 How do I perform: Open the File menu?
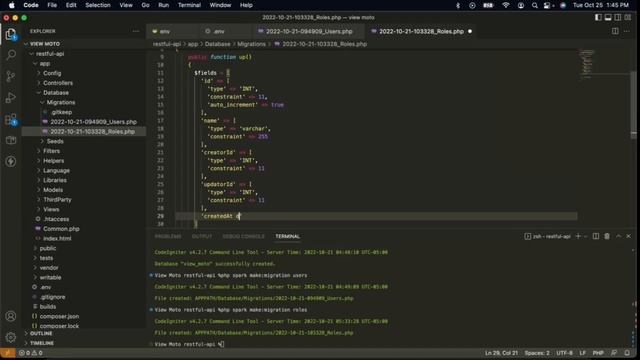point(52,5)
